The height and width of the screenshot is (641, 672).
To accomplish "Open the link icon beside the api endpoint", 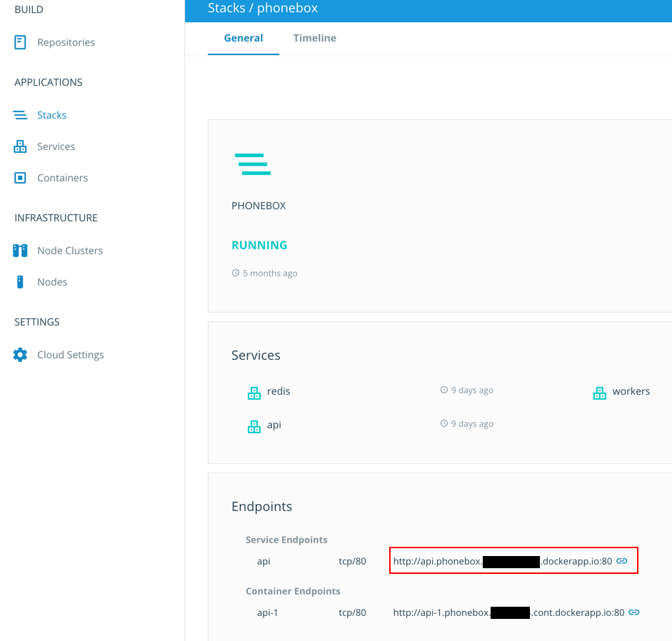I will [621, 561].
